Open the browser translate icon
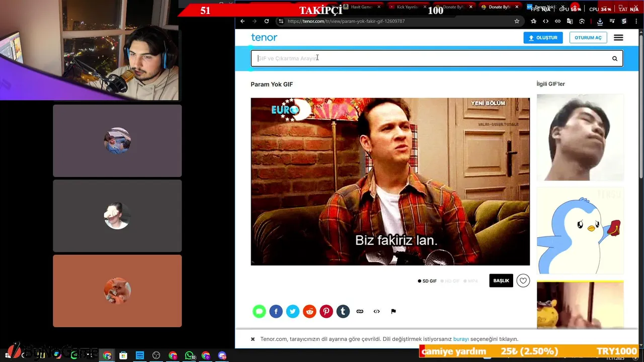The height and width of the screenshot is (362, 644). [x=570, y=21]
